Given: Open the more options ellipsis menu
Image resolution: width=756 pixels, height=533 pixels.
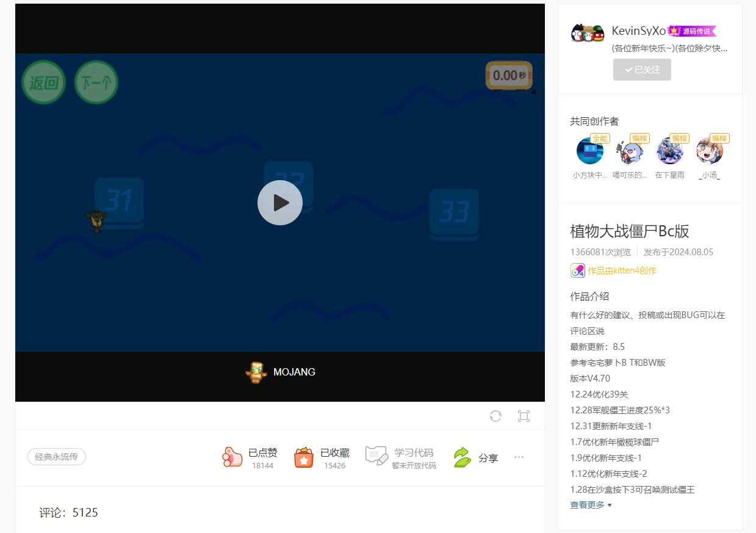Looking at the screenshot, I should click(x=519, y=457).
